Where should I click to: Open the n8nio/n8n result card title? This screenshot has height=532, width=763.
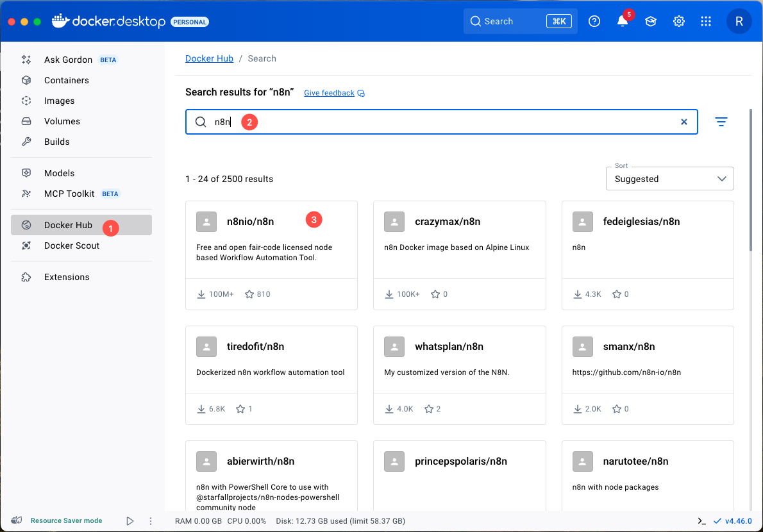pyautogui.click(x=250, y=222)
